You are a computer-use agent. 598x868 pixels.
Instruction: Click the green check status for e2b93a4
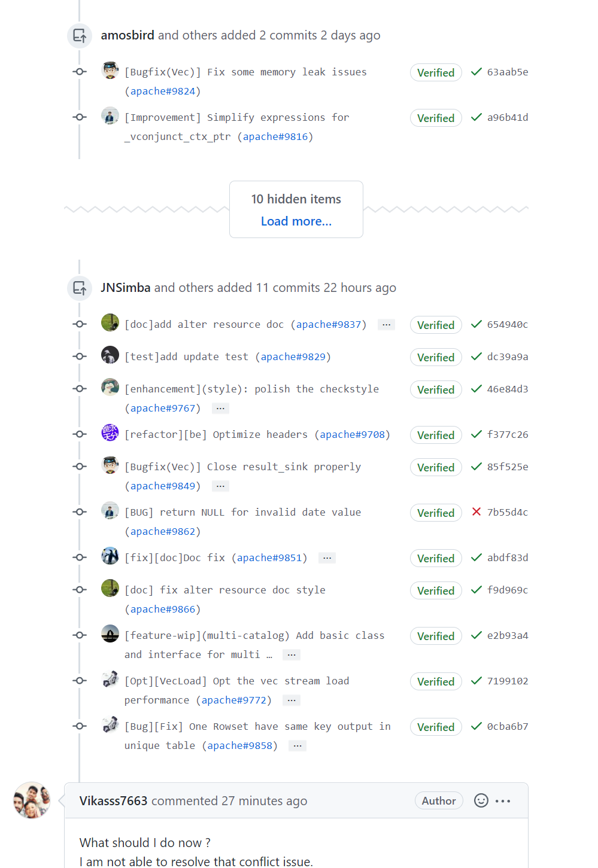[476, 635]
